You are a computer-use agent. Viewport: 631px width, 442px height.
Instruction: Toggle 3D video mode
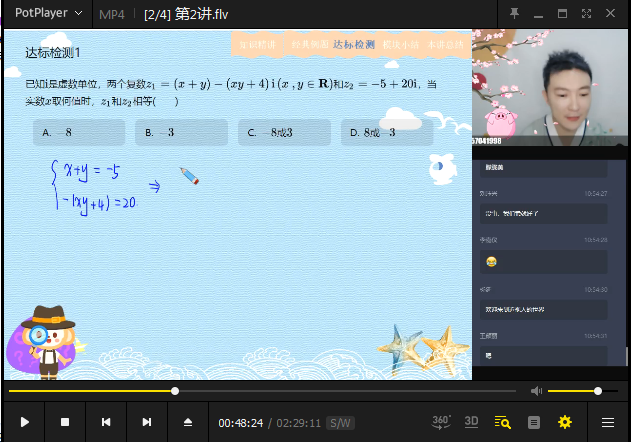[x=472, y=422]
